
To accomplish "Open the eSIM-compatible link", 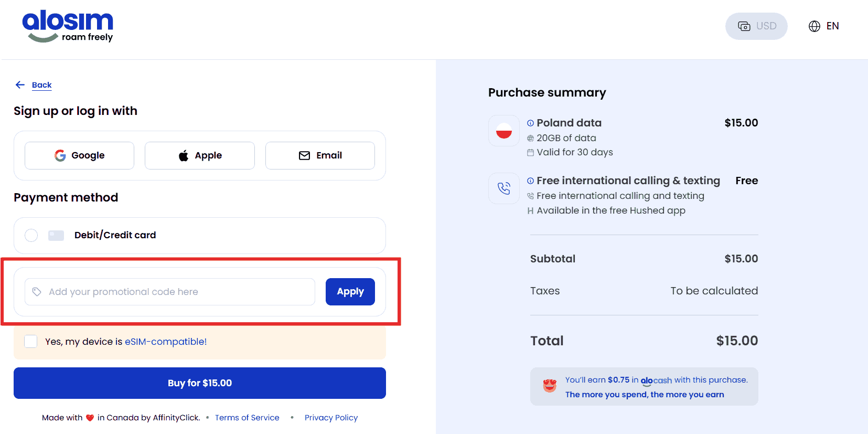I will (166, 342).
